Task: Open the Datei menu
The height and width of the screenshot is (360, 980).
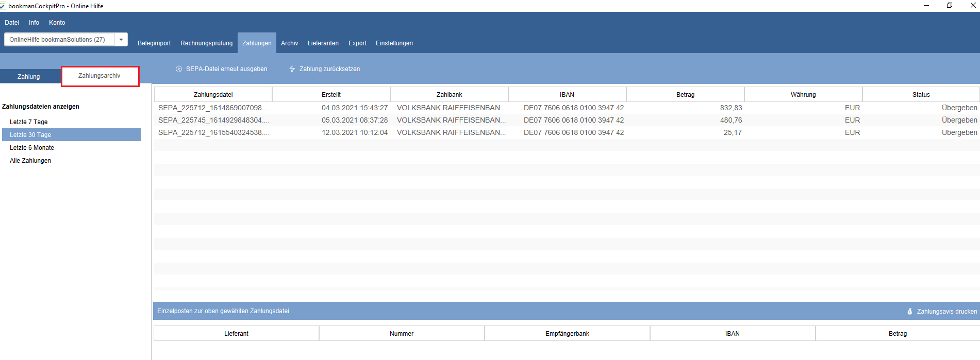Action: 12,23
